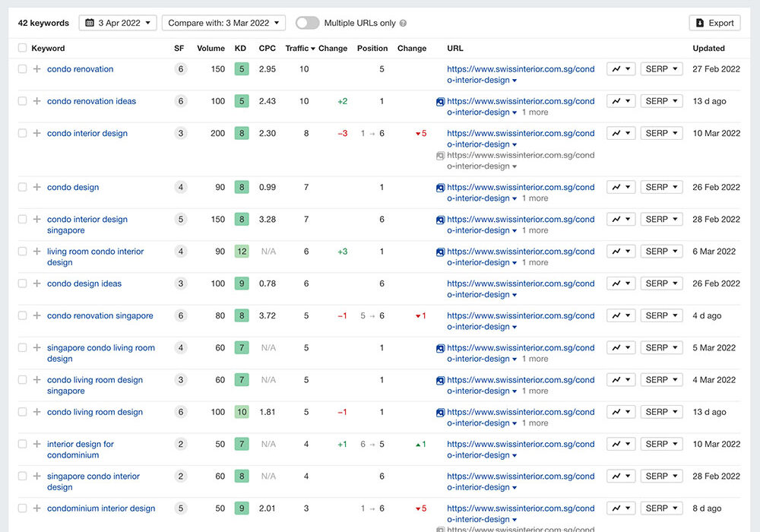760x532 pixels.
Task: Open the condo design ideas keyword link
Action: click(x=84, y=283)
